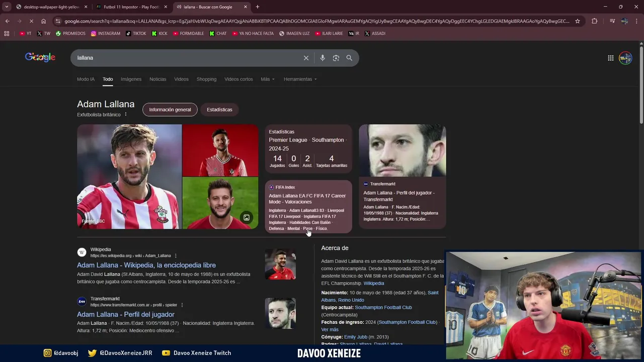Click the Google logo
This screenshot has width=644, height=362.
pos(40,57)
